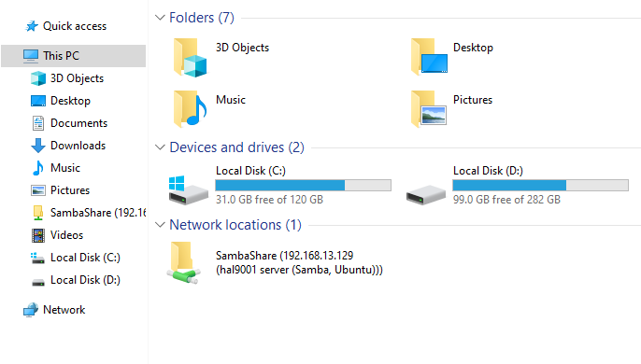The width and height of the screenshot is (641, 364).
Task: Click the Local Disk (D:) usage bar
Action: click(540, 185)
